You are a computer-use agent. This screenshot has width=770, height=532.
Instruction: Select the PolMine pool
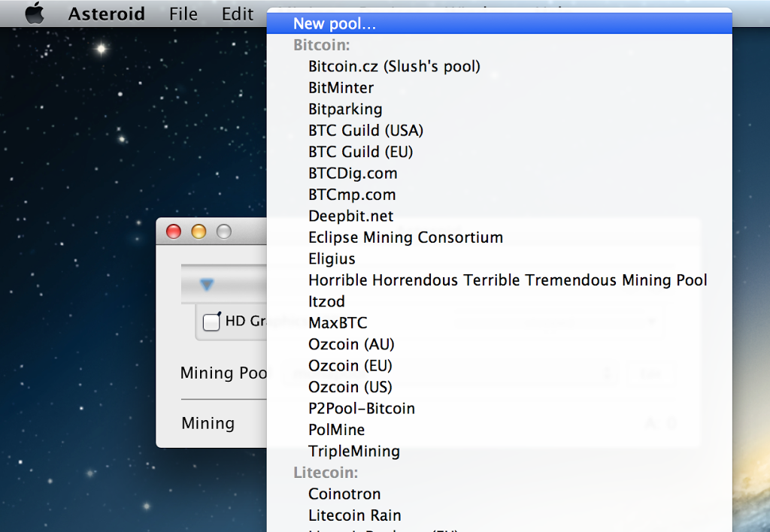click(x=499, y=429)
